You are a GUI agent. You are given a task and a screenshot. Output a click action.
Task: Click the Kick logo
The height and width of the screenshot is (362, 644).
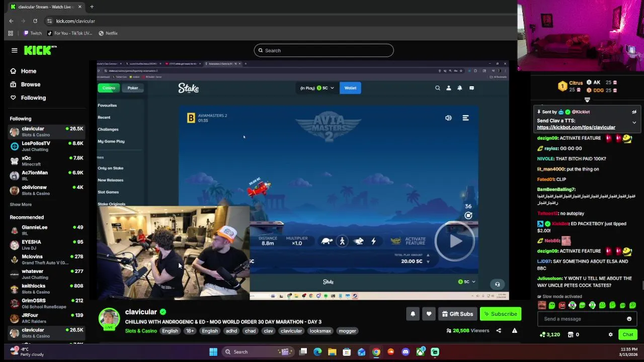click(40, 50)
